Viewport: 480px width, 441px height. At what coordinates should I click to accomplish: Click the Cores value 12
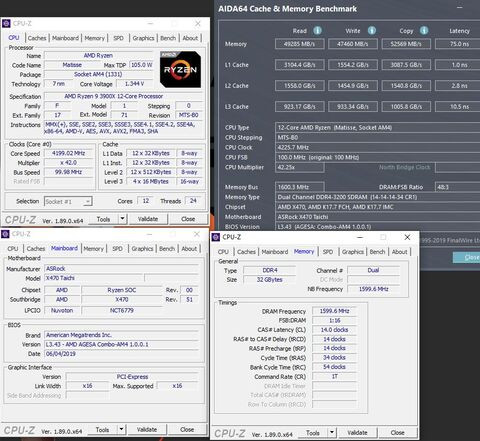tap(146, 201)
